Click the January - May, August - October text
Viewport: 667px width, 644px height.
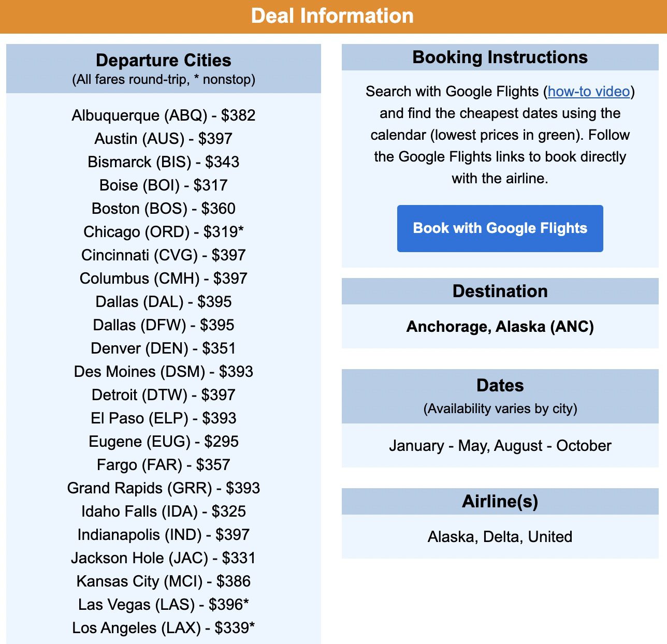coord(500,446)
